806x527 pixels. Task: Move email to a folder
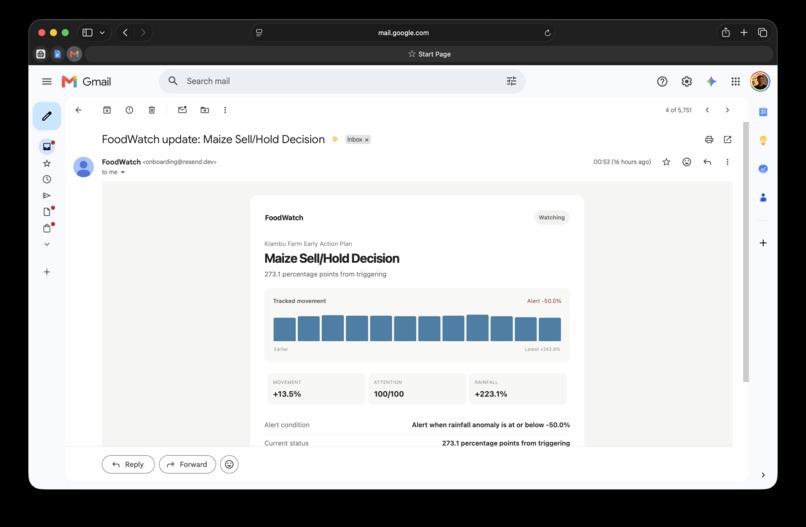tap(205, 110)
